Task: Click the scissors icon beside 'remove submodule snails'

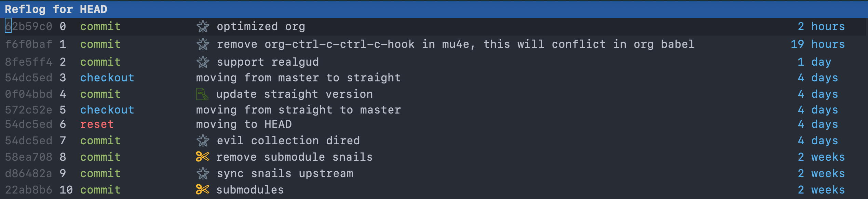Action: [x=202, y=157]
